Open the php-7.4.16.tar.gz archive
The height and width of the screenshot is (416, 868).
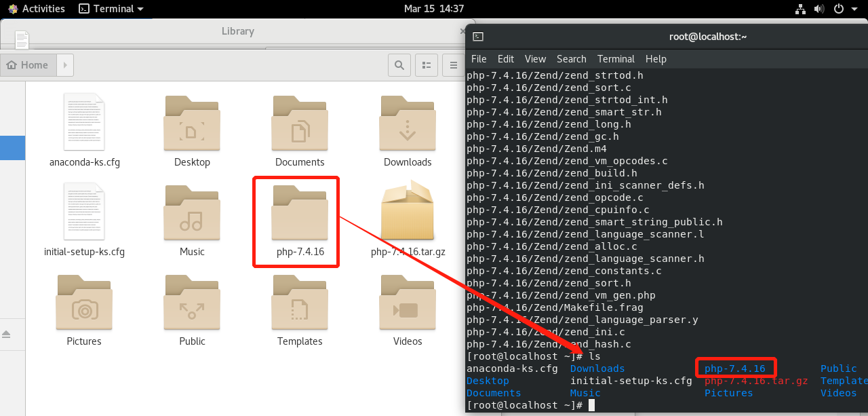coord(408,212)
